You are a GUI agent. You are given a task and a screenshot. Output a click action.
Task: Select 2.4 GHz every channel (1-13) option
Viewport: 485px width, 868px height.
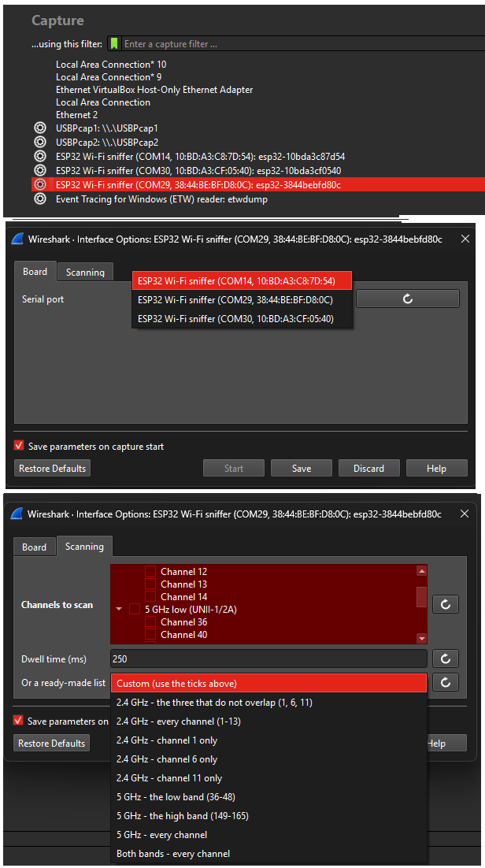tap(269, 721)
